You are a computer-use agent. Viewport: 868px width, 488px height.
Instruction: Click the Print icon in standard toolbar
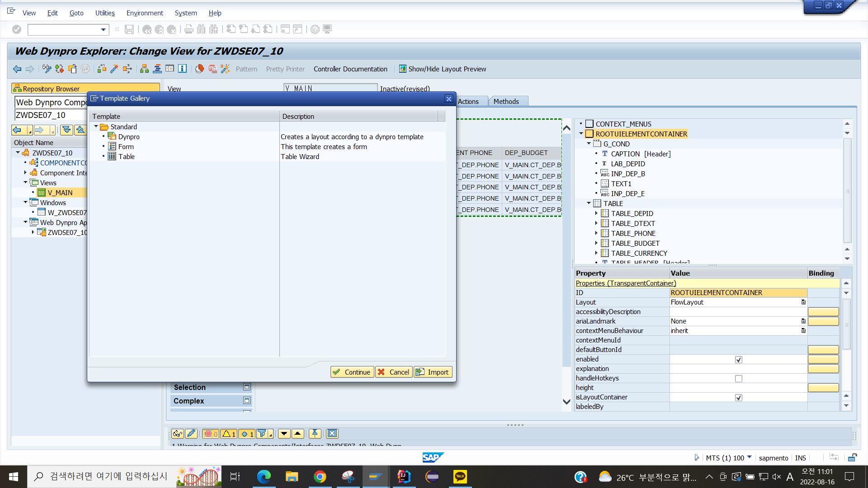pos(189,29)
